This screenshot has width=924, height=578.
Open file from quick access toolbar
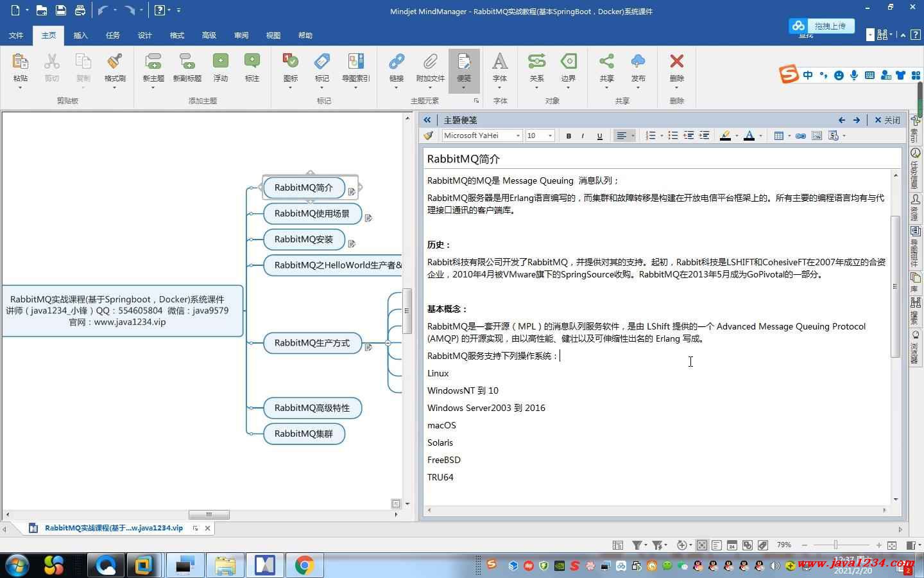(x=41, y=10)
